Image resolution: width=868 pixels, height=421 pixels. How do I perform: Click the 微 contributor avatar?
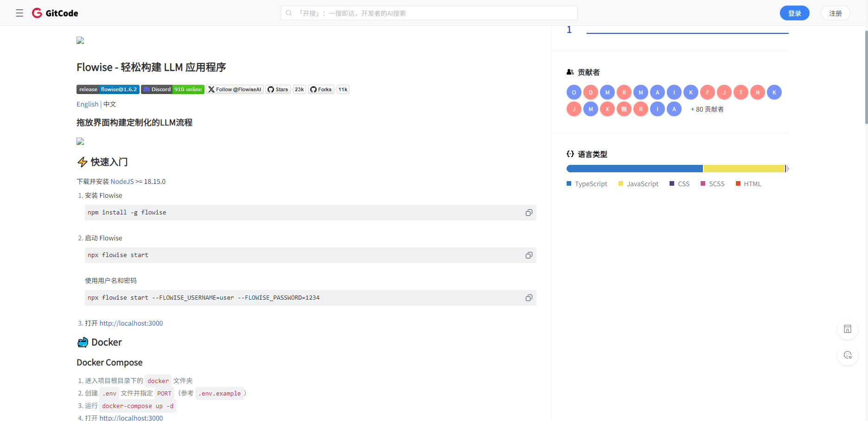pos(624,109)
